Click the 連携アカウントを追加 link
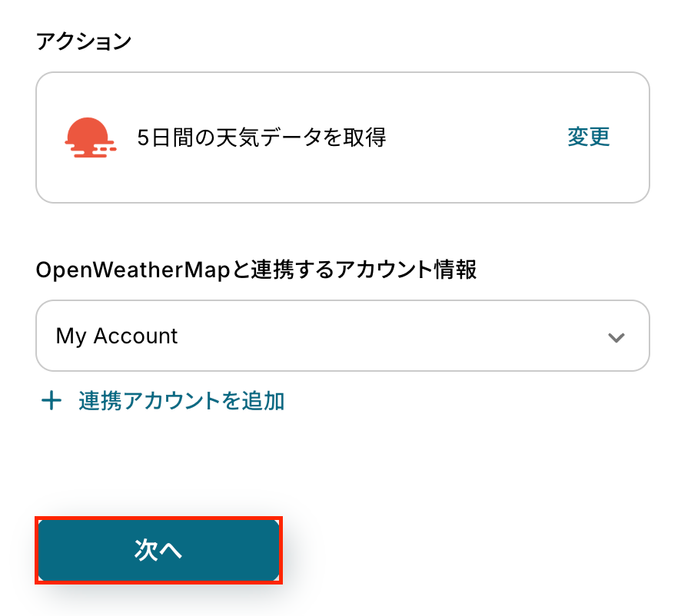The image size is (681, 616). click(181, 400)
